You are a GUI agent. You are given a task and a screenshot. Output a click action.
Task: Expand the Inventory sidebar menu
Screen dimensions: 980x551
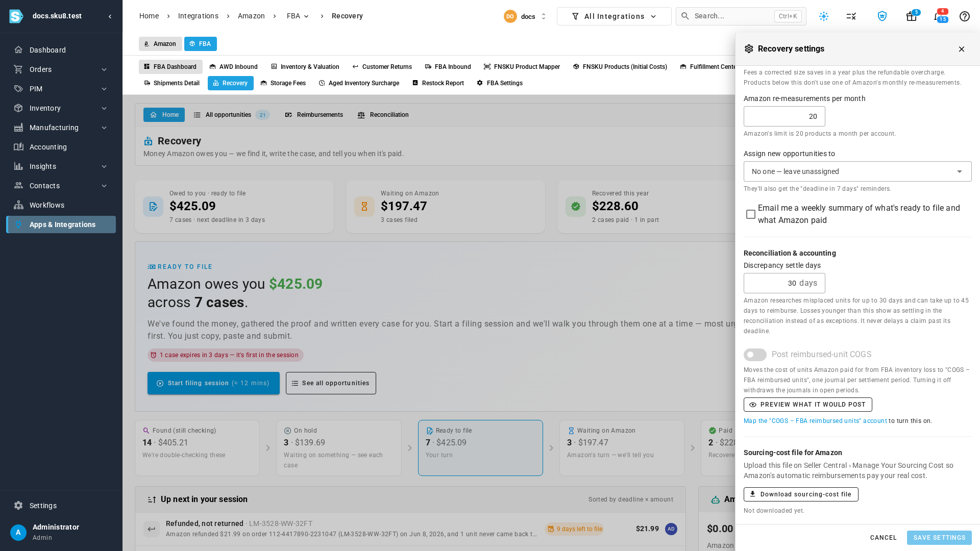[x=61, y=108]
